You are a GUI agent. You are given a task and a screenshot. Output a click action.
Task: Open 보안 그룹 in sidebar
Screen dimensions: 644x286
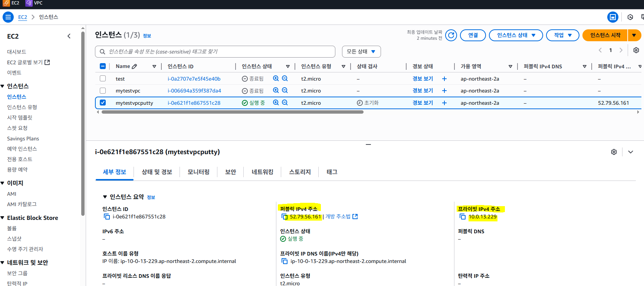tap(17, 273)
